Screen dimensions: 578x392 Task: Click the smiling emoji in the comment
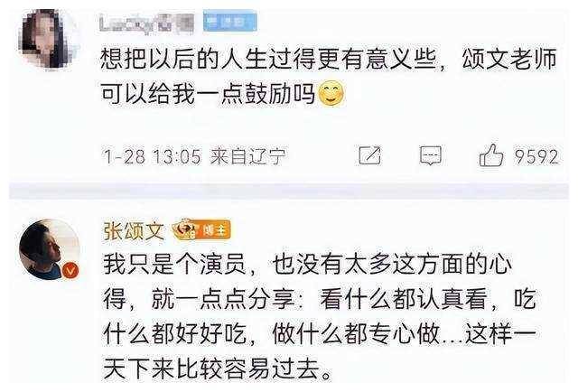click(331, 94)
